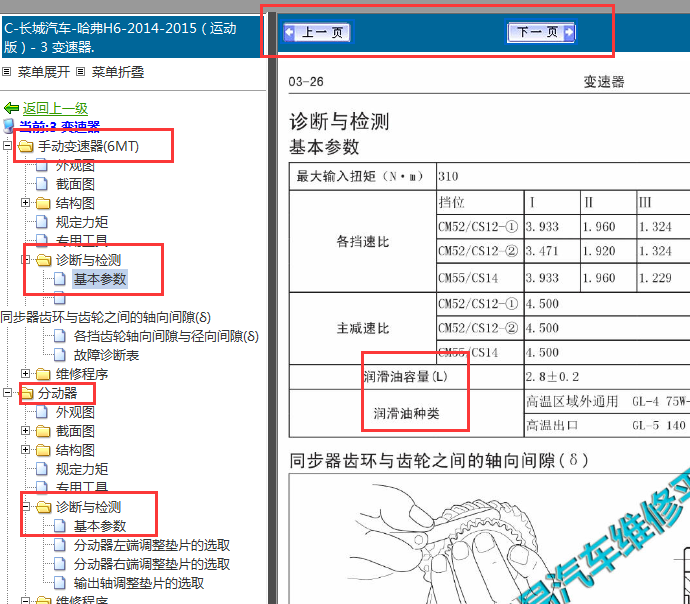Click the 挡位 header cell

[x=480, y=202]
